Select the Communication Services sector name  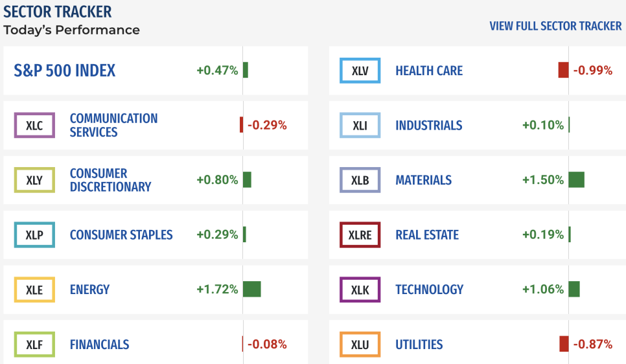pyautogui.click(x=114, y=125)
